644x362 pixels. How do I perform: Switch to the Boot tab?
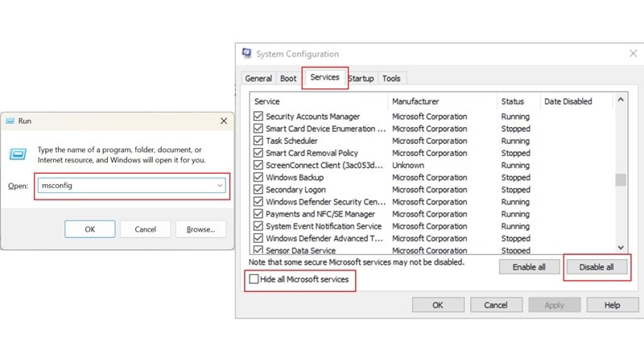[x=288, y=78]
